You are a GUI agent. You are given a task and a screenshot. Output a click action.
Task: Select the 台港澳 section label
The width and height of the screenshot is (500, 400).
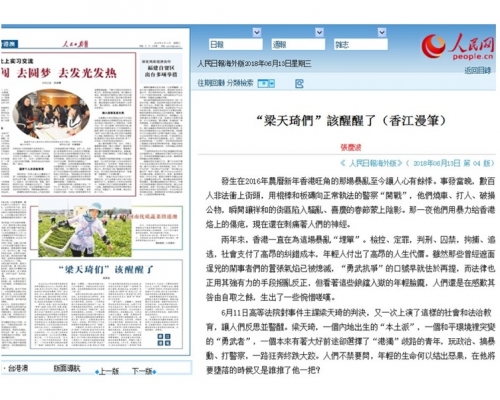pyautogui.click(x=18, y=368)
